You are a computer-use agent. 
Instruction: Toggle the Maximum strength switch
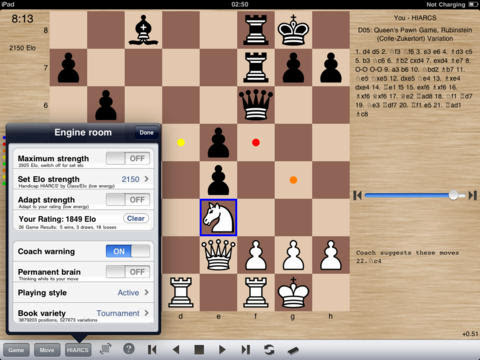click(128, 158)
